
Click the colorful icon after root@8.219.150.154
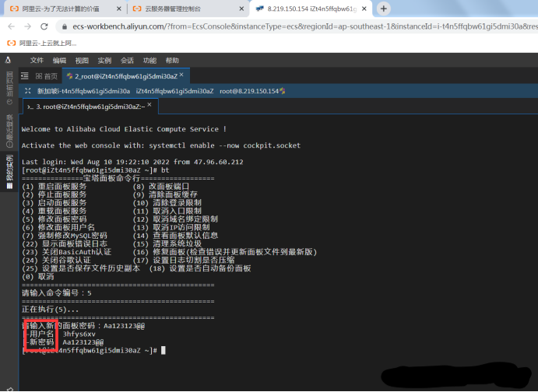[283, 91]
